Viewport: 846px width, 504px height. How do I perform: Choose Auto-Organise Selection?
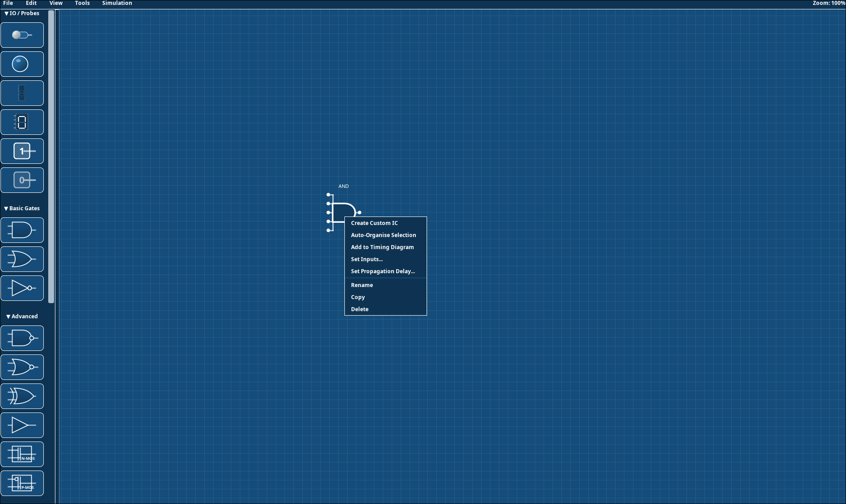(385, 235)
